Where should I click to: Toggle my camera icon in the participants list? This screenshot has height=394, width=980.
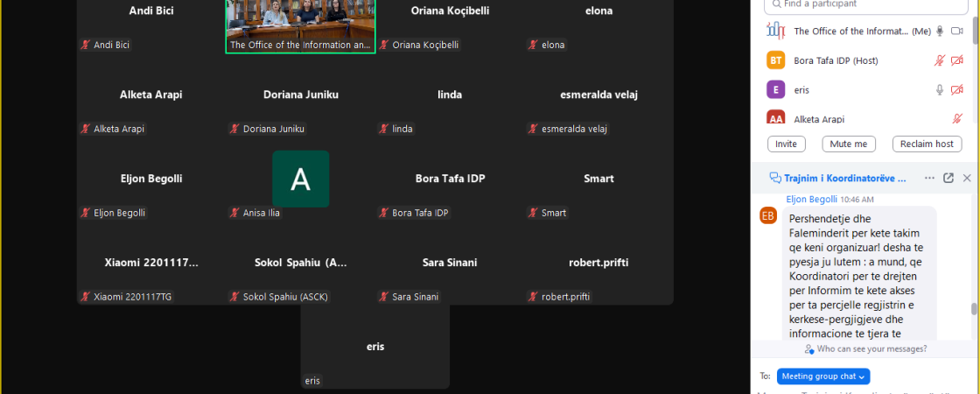coord(957,32)
